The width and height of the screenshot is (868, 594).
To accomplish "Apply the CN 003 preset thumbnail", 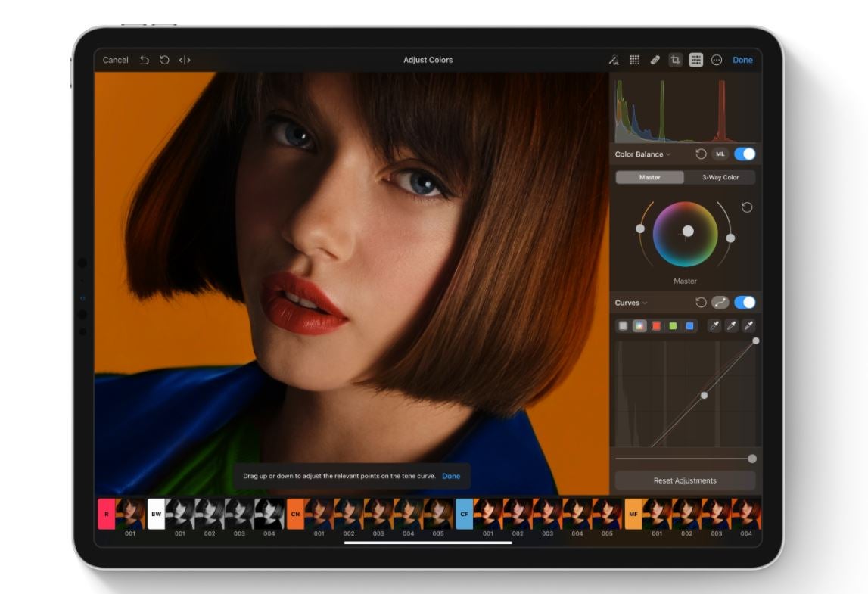I will point(378,514).
